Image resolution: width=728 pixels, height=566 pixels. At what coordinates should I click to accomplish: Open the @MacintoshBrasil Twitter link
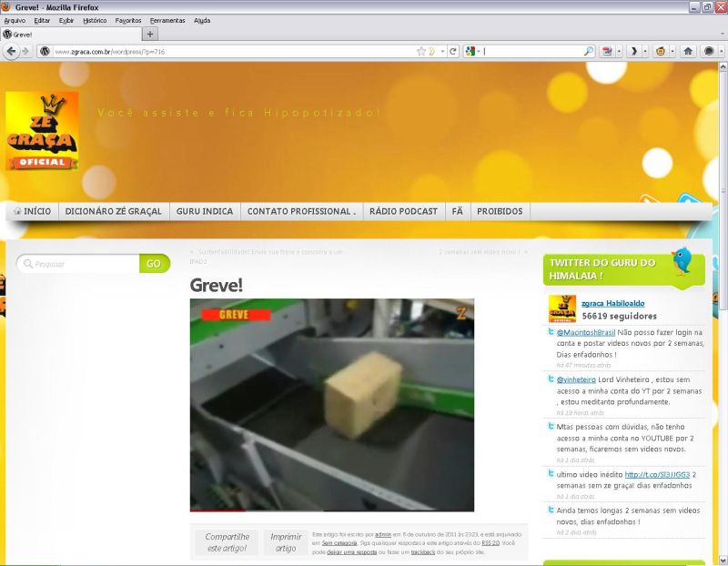tap(587, 333)
